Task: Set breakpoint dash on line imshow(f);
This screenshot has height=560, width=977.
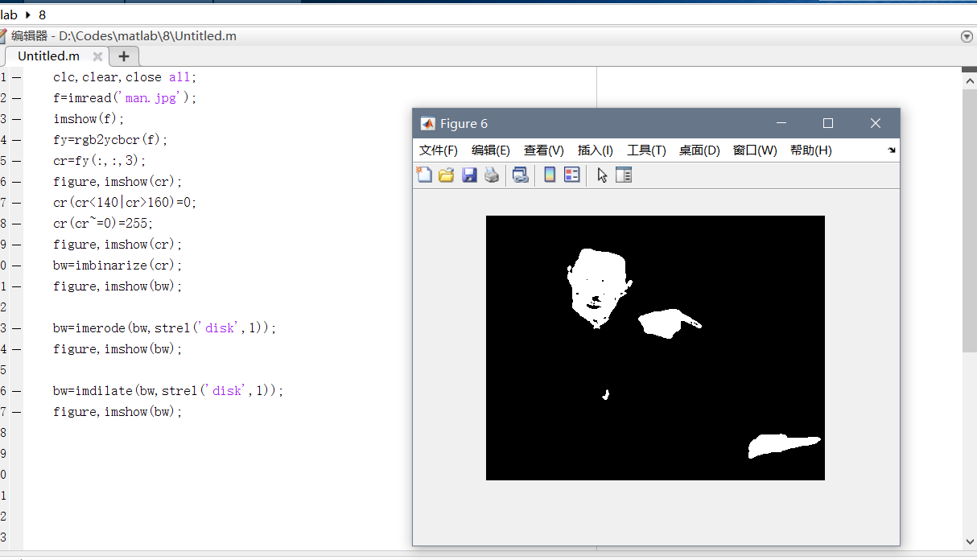Action: [x=16, y=118]
